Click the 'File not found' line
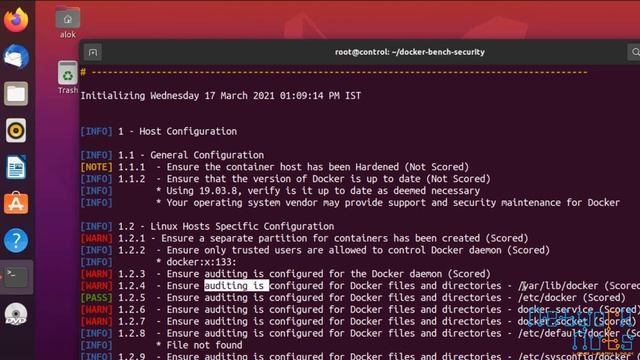 point(161,345)
